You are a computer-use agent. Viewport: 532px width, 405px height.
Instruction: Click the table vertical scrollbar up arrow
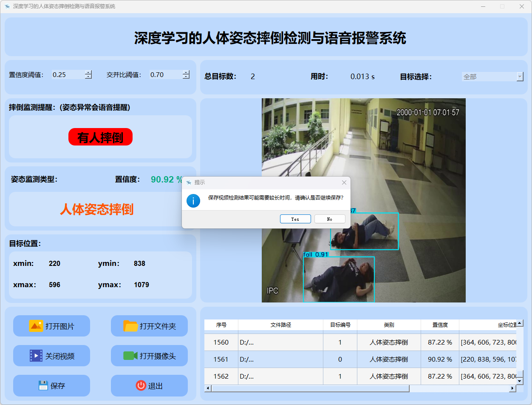520,323
